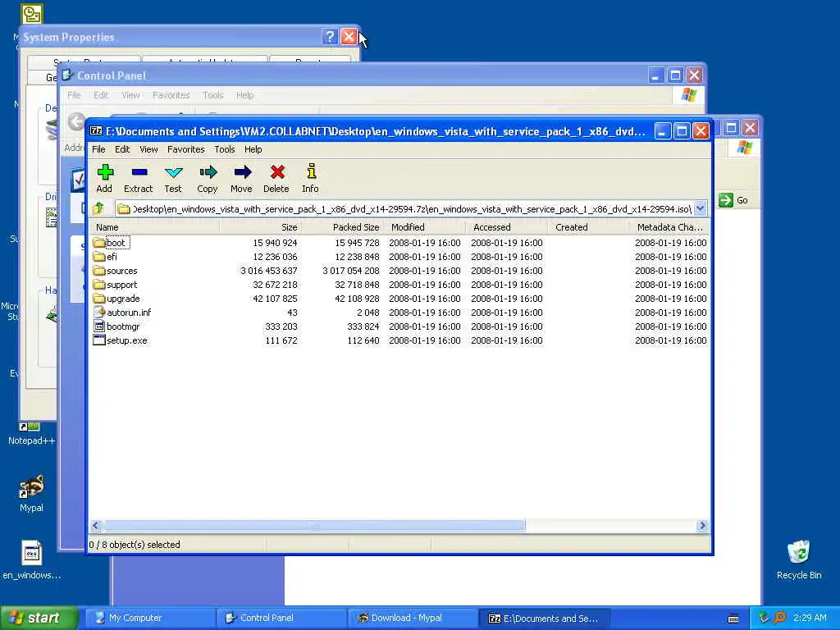Click the System Properties help question icon
This screenshot has width=840, height=630.
pyautogui.click(x=330, y=37)
